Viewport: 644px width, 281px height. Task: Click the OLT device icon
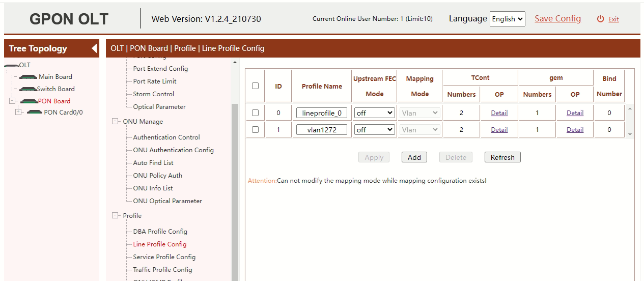point(11,66)
